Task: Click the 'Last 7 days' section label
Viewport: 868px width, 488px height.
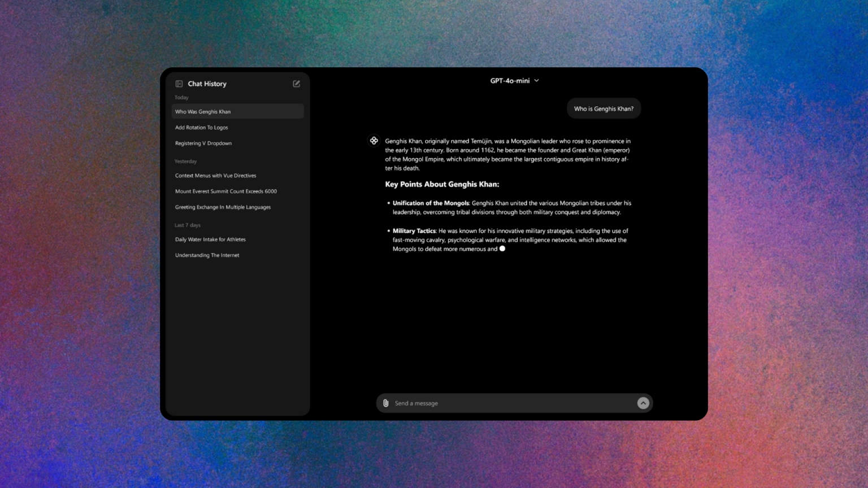Action: (x=187, y=225)
